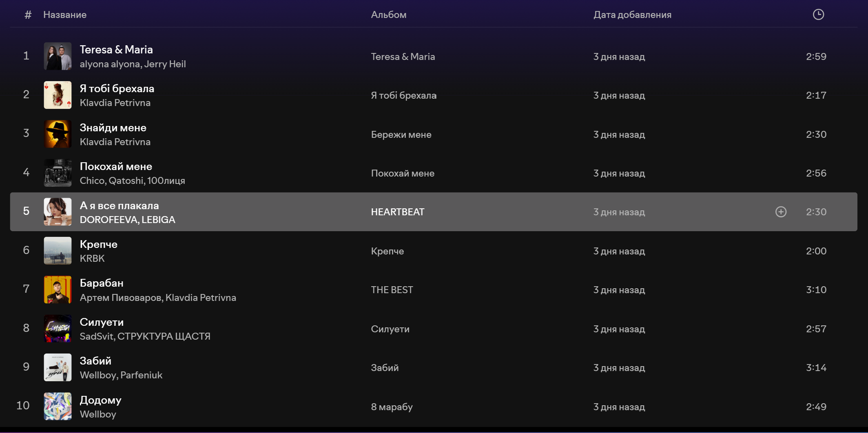Add 'А я все плакала' to liked songs
The image size is (868, 433).
point(781,212)
